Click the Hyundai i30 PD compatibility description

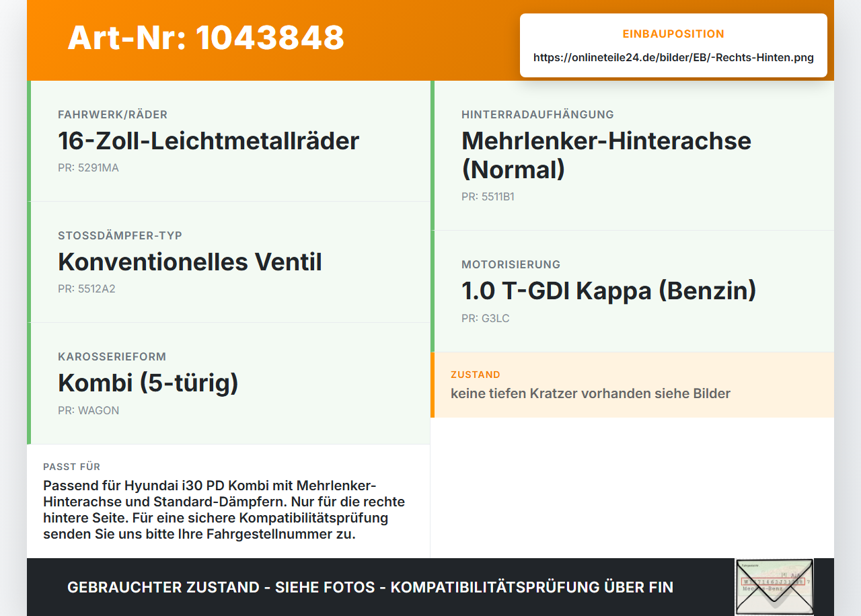(224, 510)
